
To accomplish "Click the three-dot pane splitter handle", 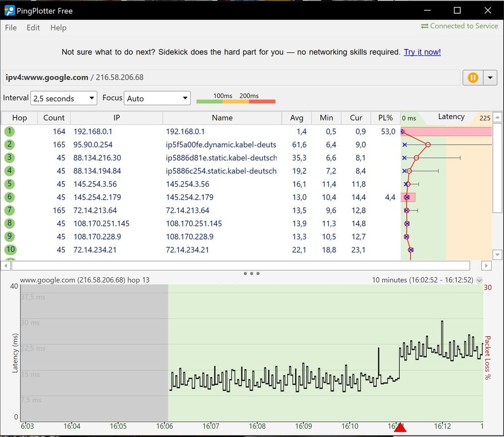I will [251, 274].
